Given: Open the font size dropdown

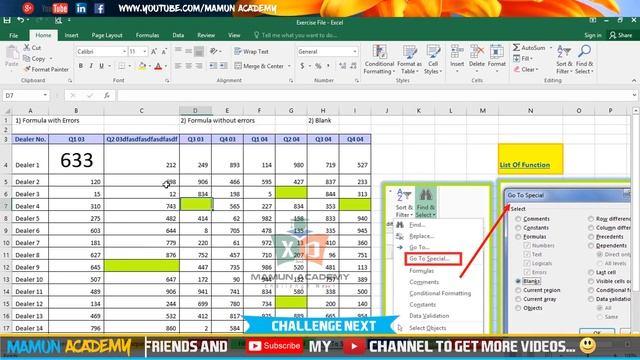Looking at the screenshot, I should tap(144, 51).
